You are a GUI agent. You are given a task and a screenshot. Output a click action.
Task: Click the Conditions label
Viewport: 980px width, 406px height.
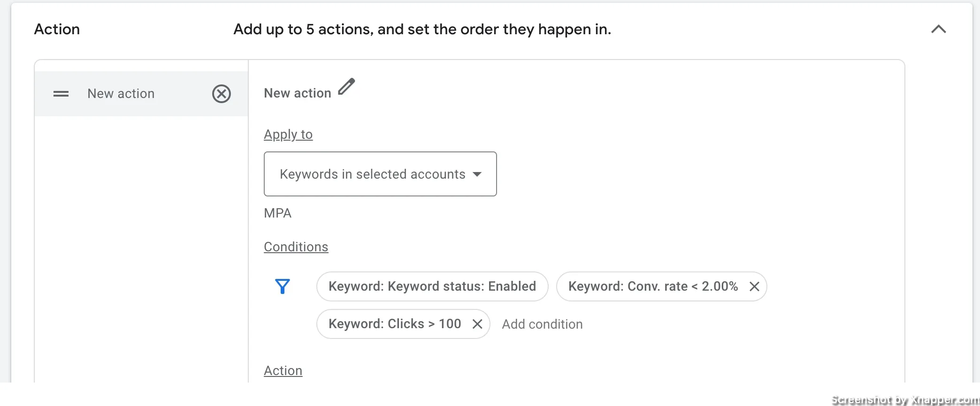(x=296, y=247)
